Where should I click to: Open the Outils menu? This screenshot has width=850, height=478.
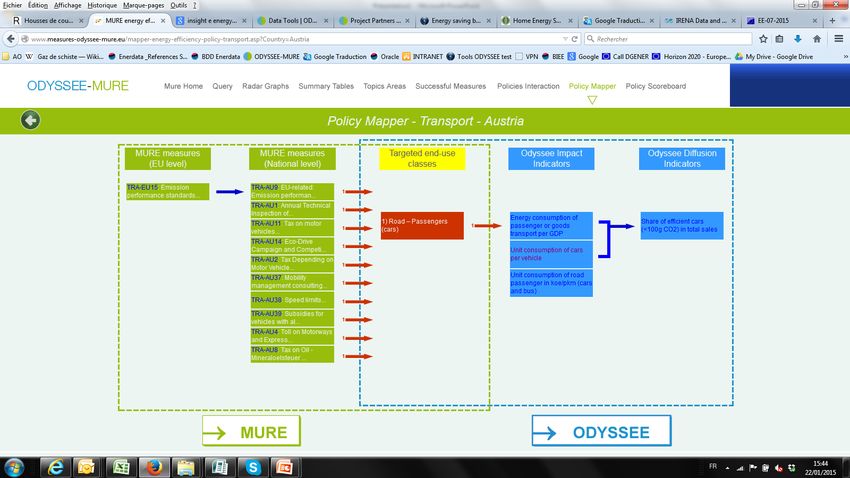[x=178, y=5]
